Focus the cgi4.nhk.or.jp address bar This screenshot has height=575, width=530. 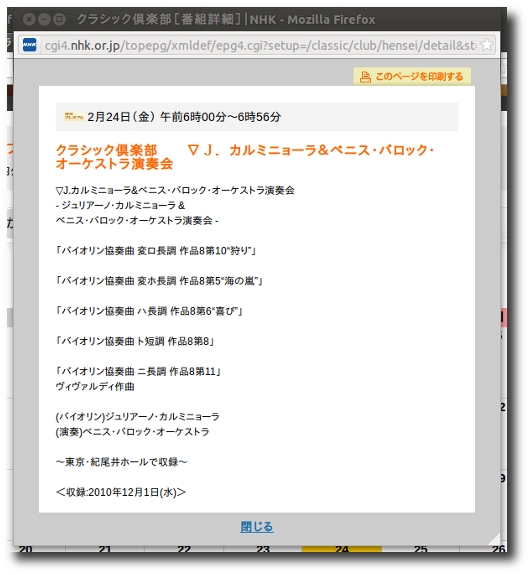pyautogui.click(x=257, y=45)
